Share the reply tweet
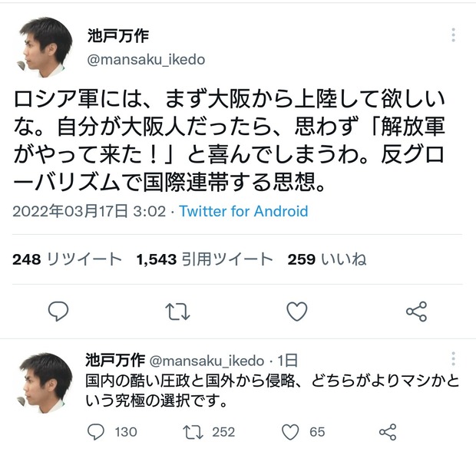This screenshot has height=455, width=476. (388, 432)
